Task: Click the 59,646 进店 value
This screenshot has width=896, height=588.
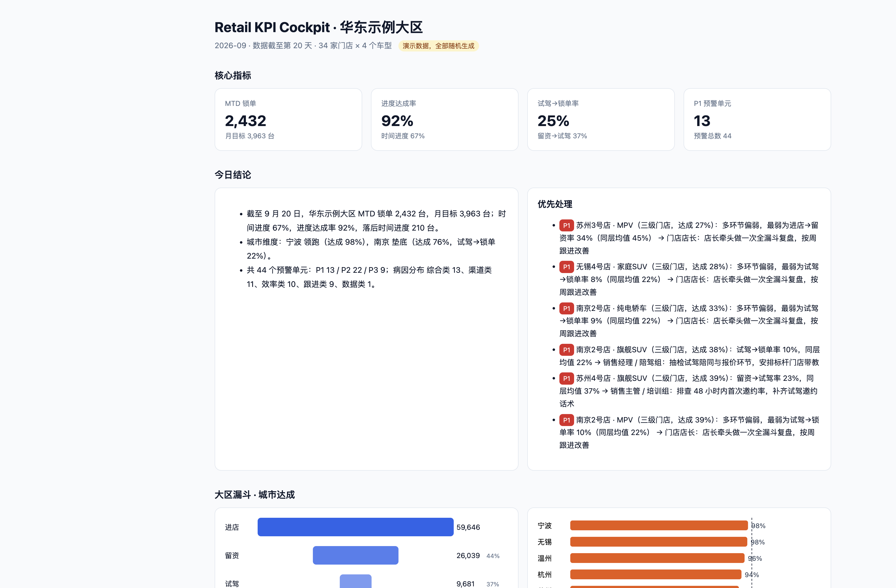Action: tap(468, 528)
